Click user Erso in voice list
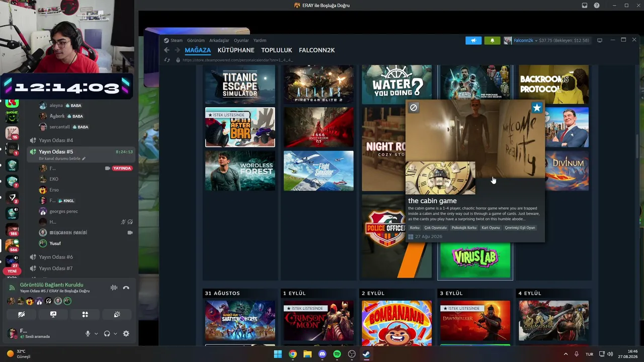The image size is (644, 362). coord(54,190)
